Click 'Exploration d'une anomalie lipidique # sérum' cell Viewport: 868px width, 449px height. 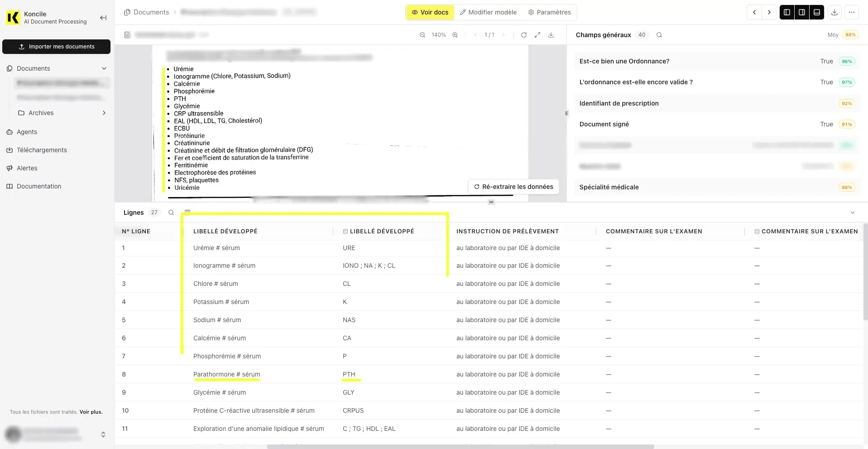(x=259, y=429)
